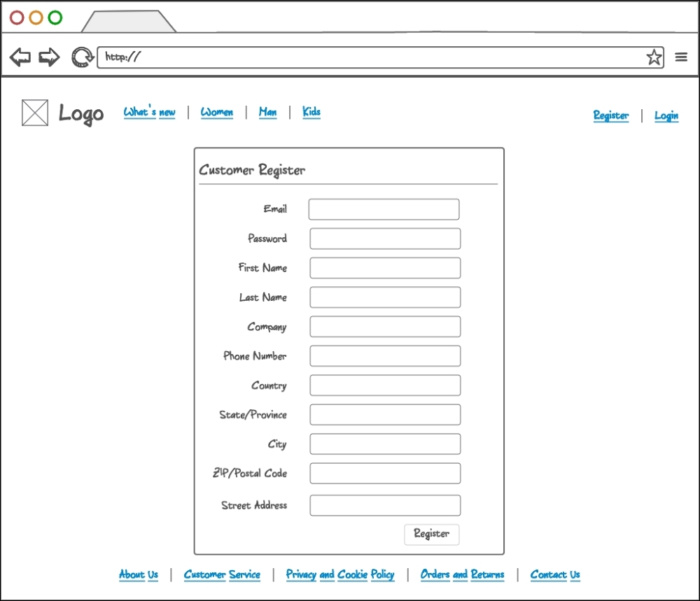The width and height of the screenshot is (700, 601).
Task: Open the Kids category
Action: (311, 112)
